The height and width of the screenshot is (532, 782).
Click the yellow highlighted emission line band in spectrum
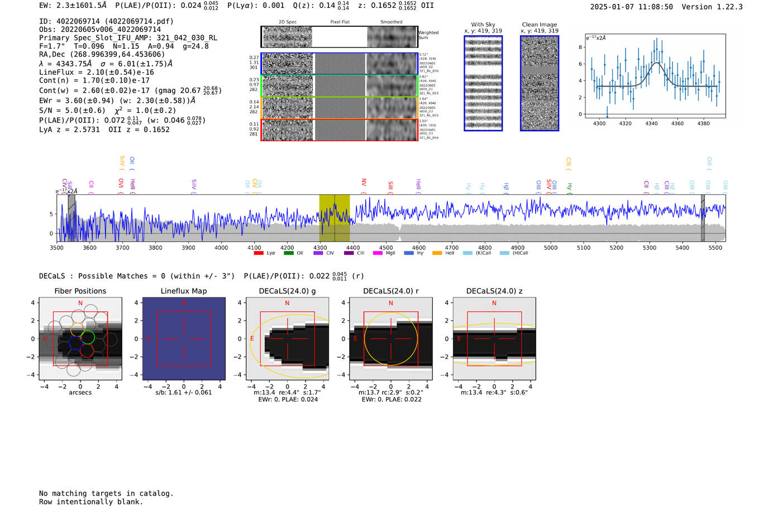pos(335,218)
